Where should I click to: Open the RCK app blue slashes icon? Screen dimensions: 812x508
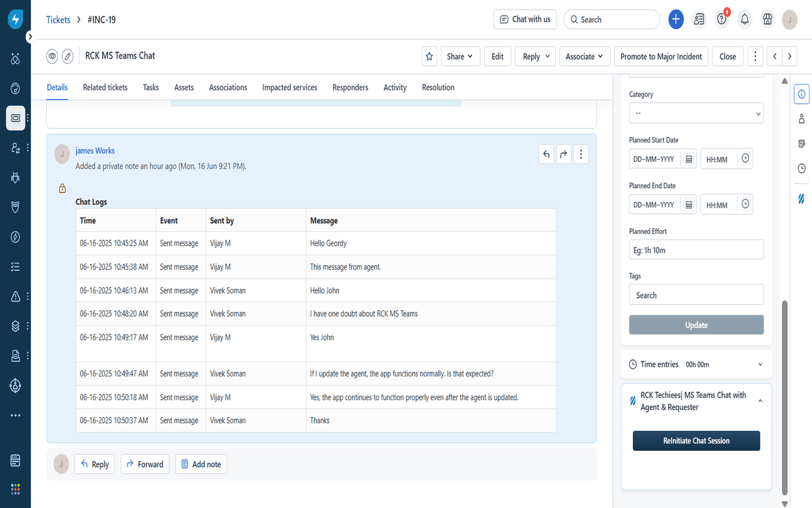pyautogui.click(x=801, y=198)
